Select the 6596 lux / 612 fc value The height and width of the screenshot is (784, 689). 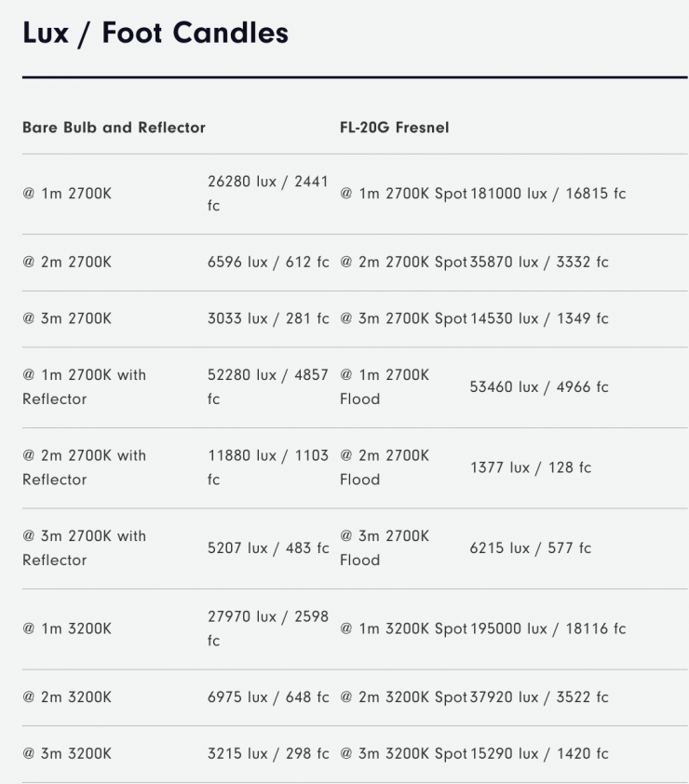tap(267, 263)
